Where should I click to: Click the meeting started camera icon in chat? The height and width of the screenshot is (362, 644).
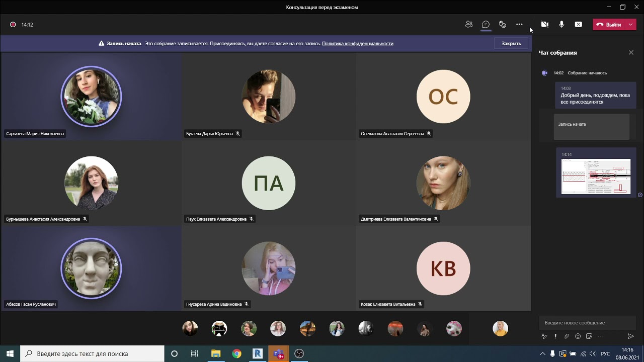tap(544, 73)
